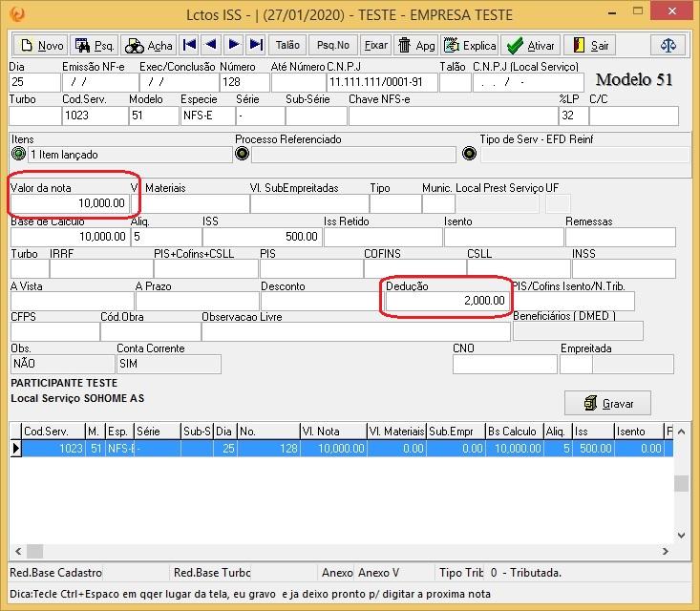The height and width of the screenshot is (611, 700).
Task: Open the Explica help button
Action: tap(470, 45)
